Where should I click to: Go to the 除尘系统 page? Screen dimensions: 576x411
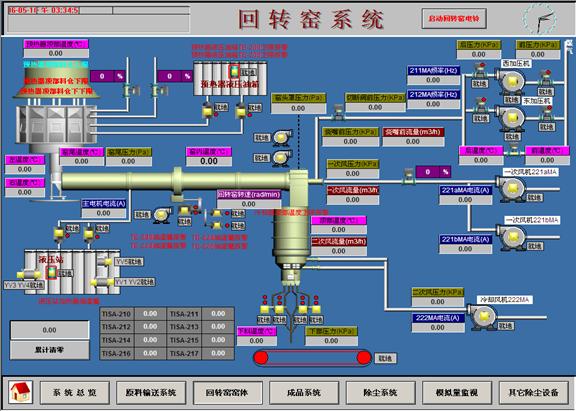point(380,393)
